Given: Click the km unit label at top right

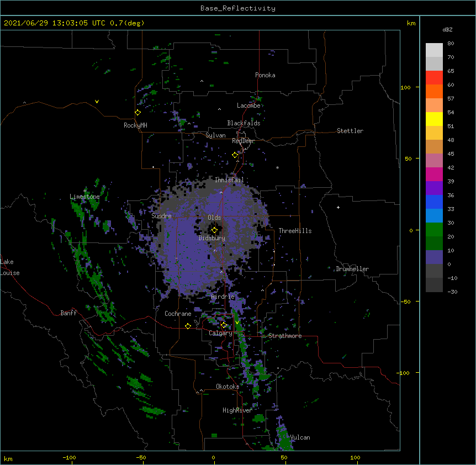Looking at the screenshot, I should [411, 23].
